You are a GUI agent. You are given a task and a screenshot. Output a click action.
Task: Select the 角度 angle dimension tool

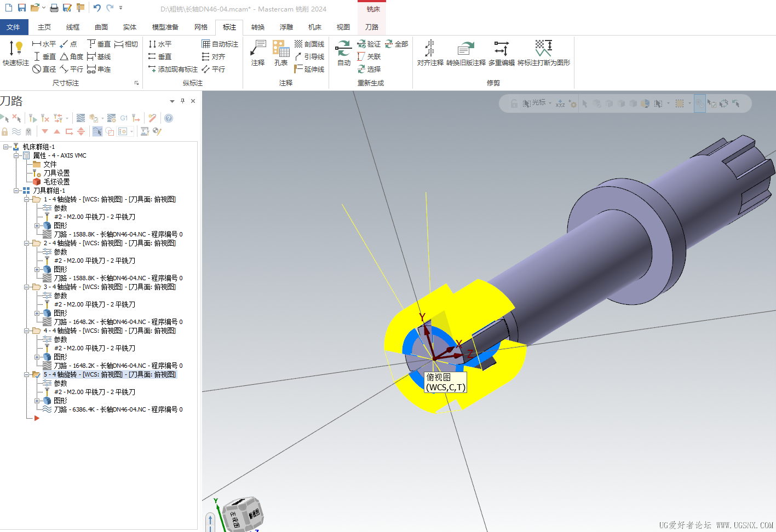coord(72,56)
